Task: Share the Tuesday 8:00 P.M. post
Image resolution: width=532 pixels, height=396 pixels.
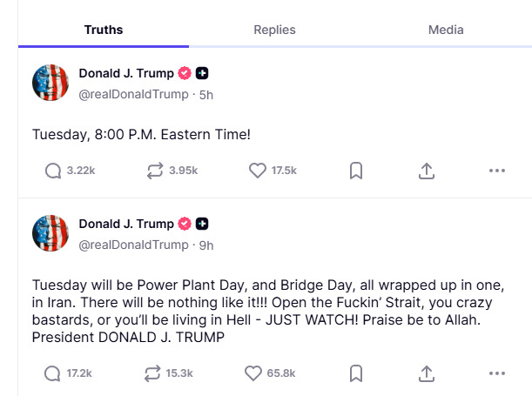Action: click(427, 171)
